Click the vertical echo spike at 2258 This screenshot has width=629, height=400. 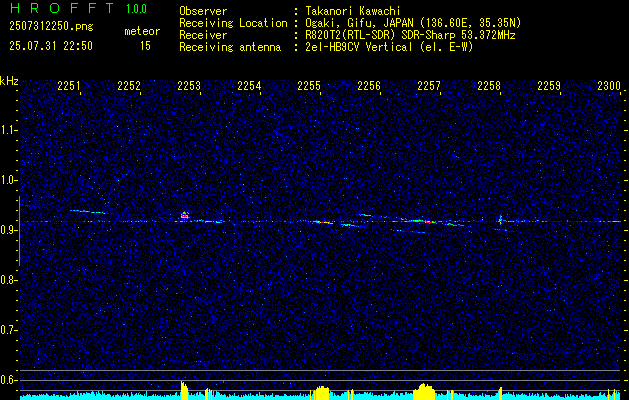click(500, 220)
